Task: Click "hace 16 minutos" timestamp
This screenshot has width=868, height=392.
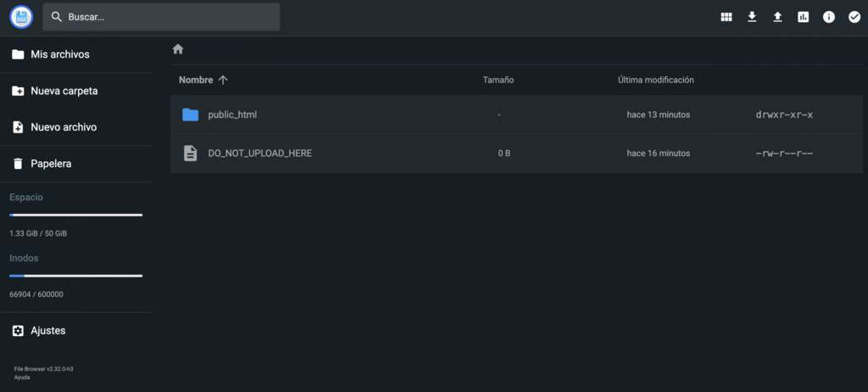Action: coord(658,154)
